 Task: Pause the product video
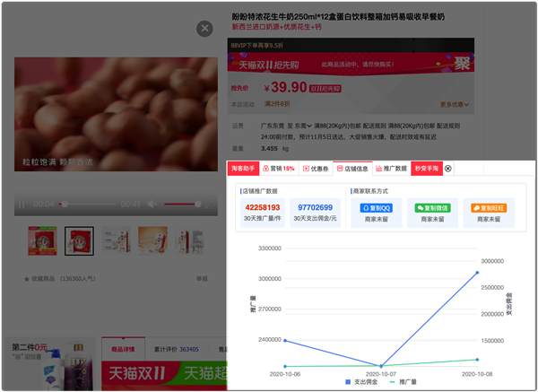pyautogui.click(x=20, y=205)
